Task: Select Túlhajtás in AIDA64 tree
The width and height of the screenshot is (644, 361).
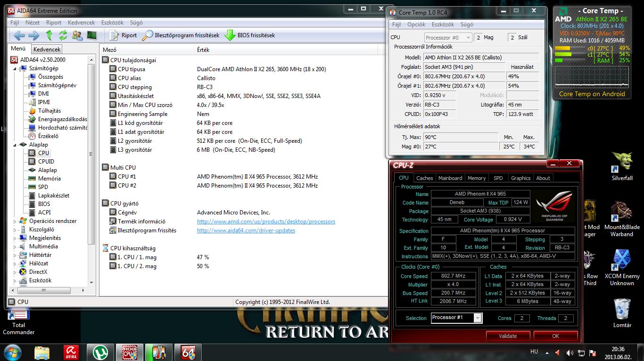Action: [50, 111]
